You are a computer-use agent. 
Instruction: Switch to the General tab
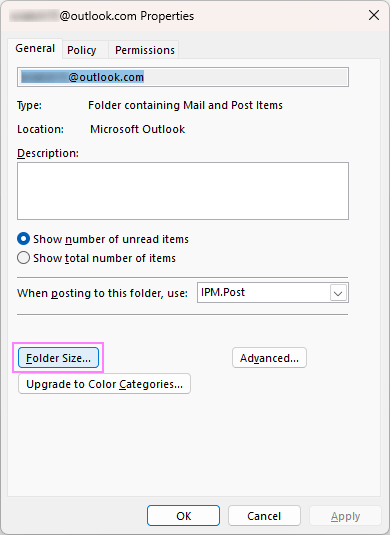click(35, 48)
